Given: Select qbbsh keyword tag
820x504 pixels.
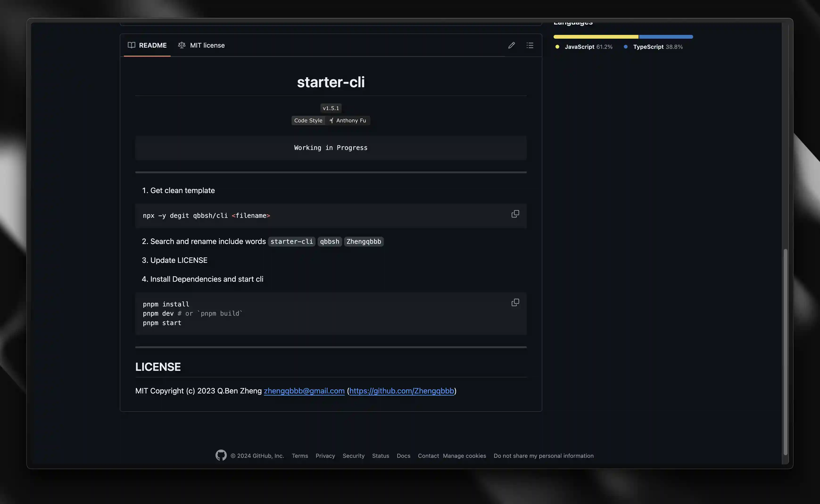Looking at the screenshot, I should point(330,241).
